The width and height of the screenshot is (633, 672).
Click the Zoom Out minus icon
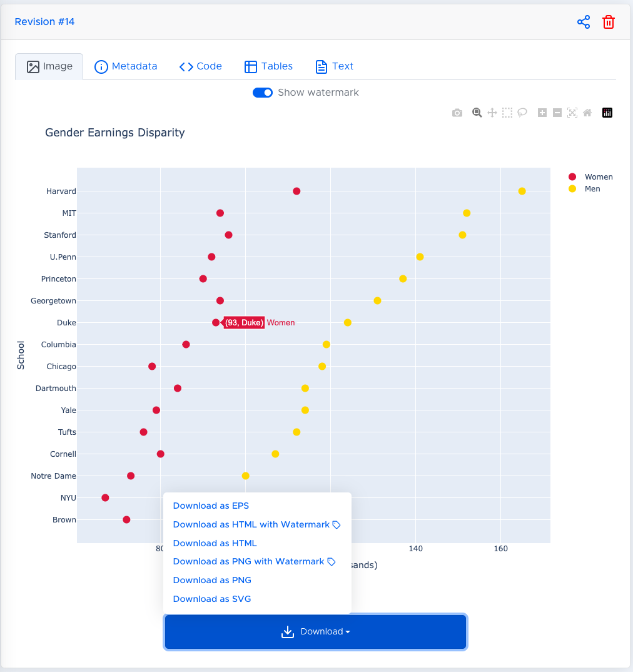557,113
